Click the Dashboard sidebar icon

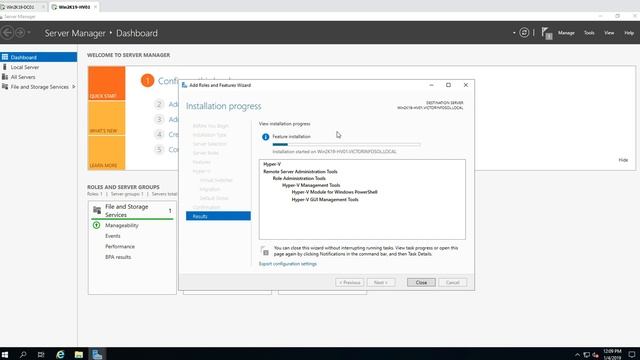[x=5, y=57]
